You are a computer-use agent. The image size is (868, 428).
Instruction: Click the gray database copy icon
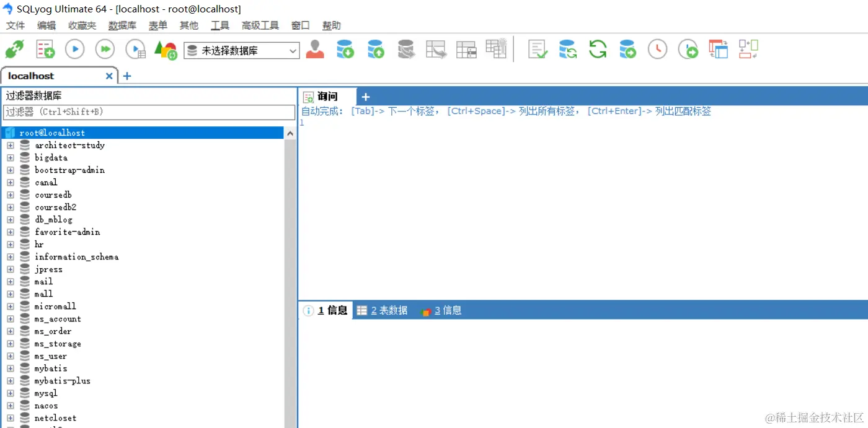405,50
